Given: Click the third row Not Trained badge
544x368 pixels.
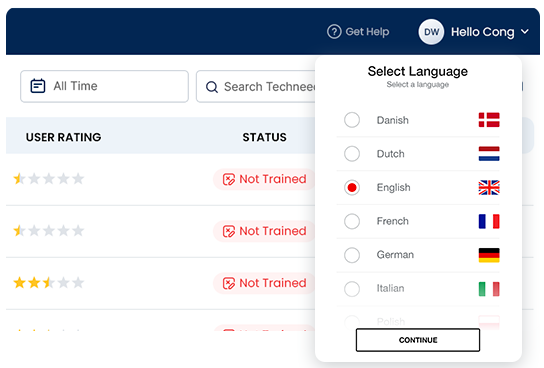Looking at the screenshot, I should (264, 283).
